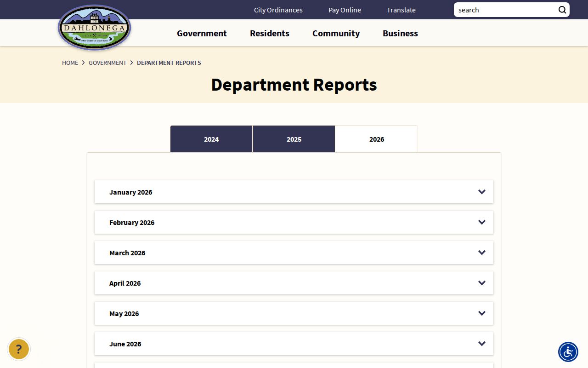This screenshot has width=588, height=368.
Task: Open the accessibility options icon
Action: 568,352
